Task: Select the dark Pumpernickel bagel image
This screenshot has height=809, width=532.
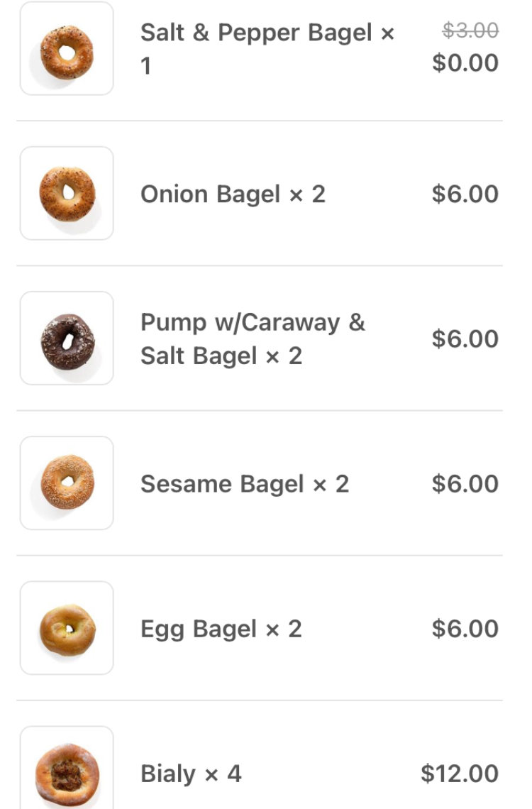Action: click(67, 339)
